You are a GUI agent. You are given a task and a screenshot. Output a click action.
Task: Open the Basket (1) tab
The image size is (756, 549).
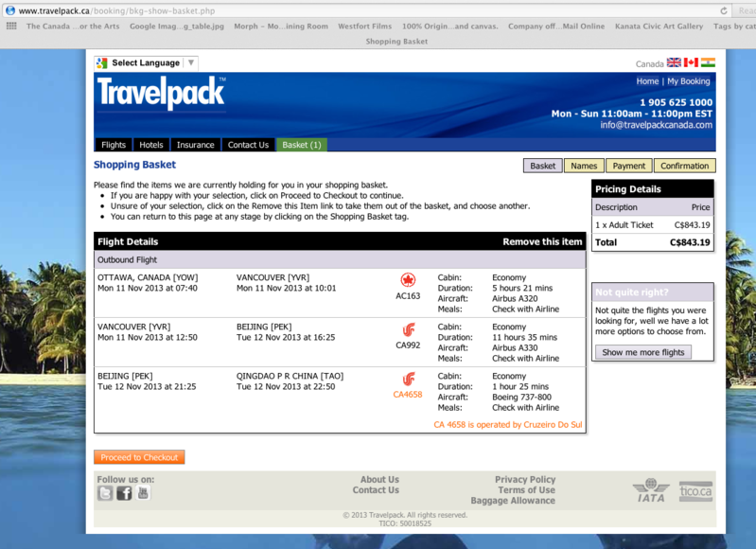[302, 145]
